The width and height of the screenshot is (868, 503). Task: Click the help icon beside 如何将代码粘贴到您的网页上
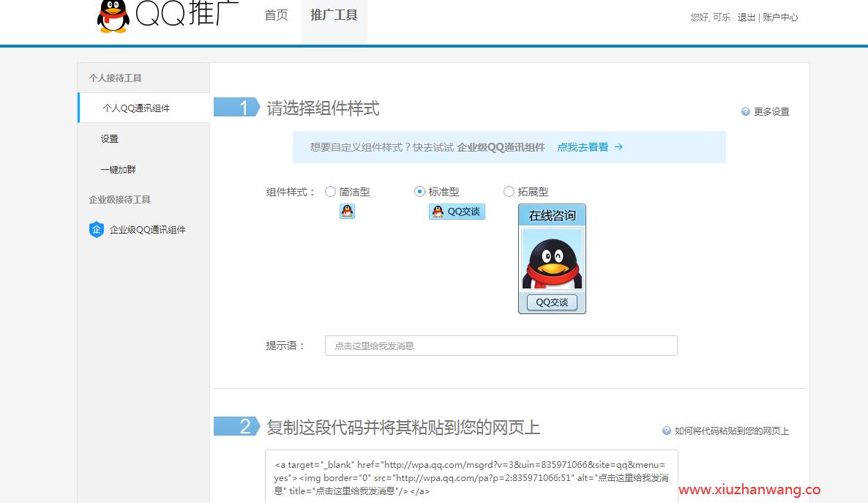pos(667,431)
